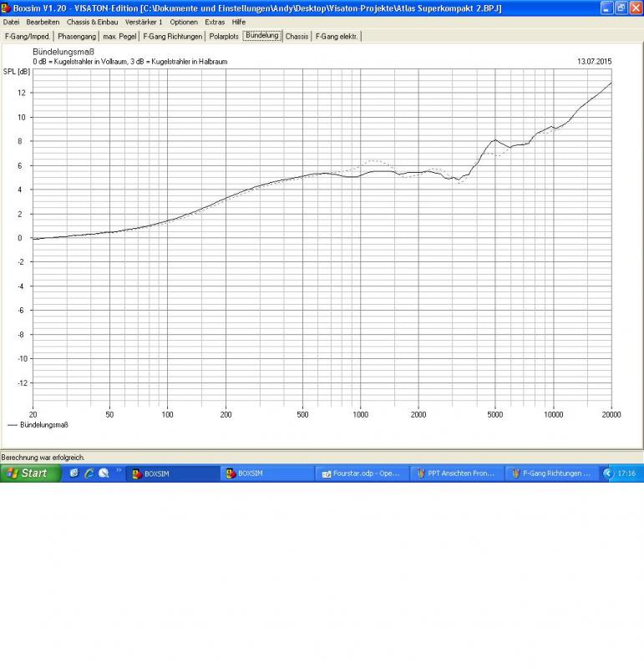Open the Datei menu
644x668 pixels.
[x=11, y=22]
